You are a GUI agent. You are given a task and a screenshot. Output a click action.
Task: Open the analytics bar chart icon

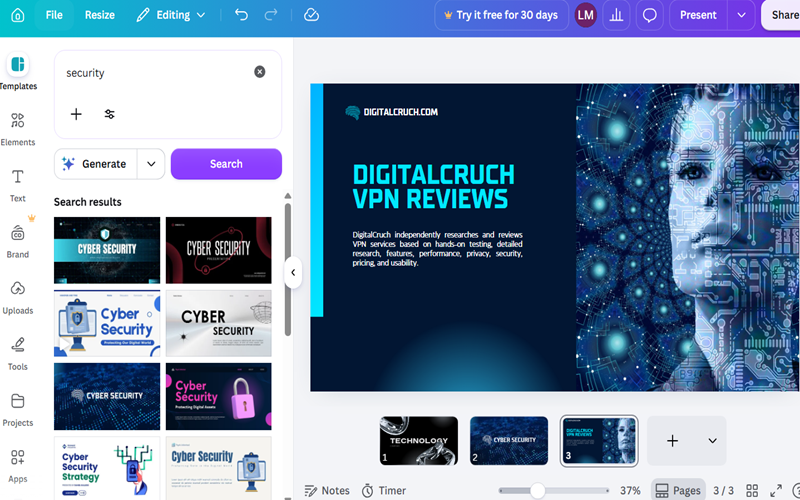(616, 15)
